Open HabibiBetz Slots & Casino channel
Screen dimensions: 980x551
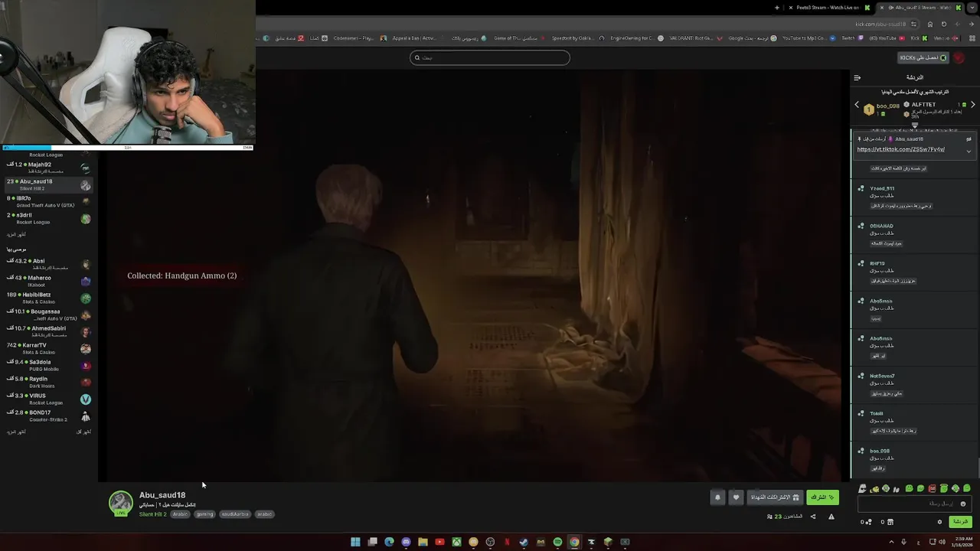pyautogui.click(x=49, y=298)
